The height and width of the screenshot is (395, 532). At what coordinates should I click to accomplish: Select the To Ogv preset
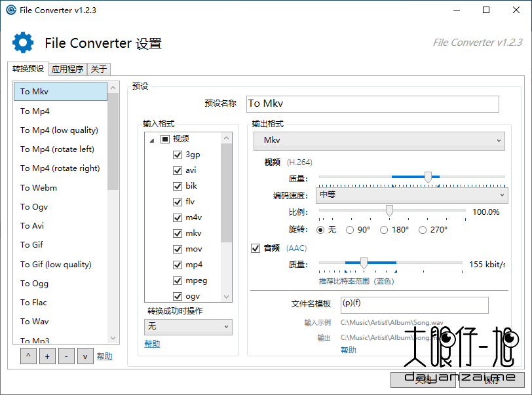(60, 206)
